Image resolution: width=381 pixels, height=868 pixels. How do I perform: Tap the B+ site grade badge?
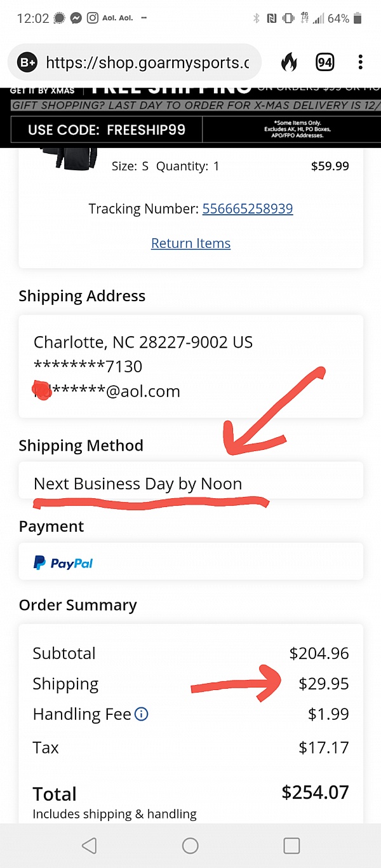tap(28, 62)
